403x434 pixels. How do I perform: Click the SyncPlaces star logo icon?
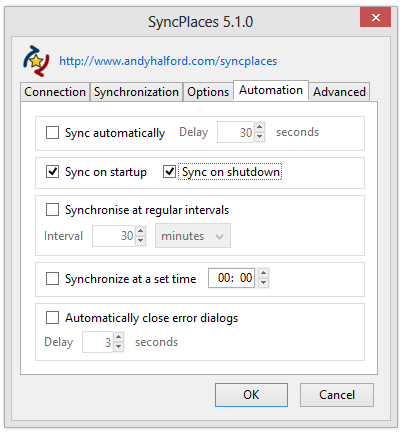36,61
